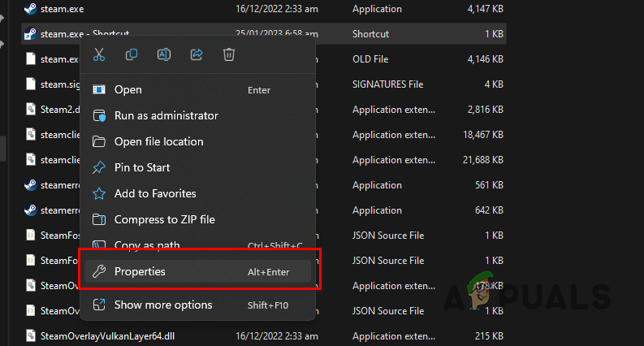Image resolution: width=644 pixels, height=346 pixels.
Task: Select the SteamOverlayVulkanLayer64.dll file
Action: point(107,335)
